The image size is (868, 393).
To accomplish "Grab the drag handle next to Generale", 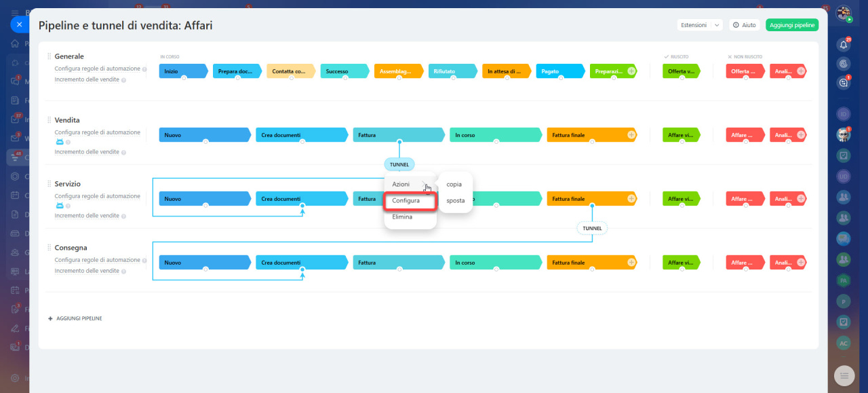I will 49,56.
